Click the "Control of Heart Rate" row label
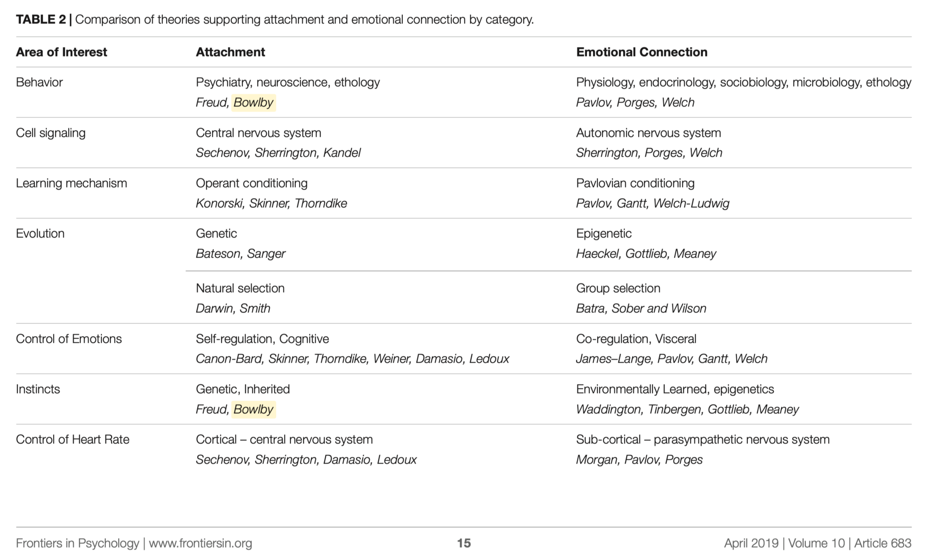The width and height of the screenshot is (949, 560). [x=72, y=440]
